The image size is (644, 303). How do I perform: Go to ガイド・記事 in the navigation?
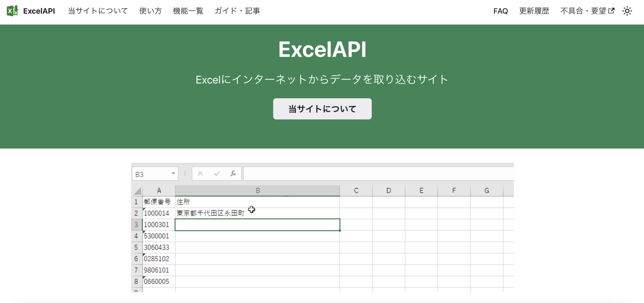(x=237, y=11)
